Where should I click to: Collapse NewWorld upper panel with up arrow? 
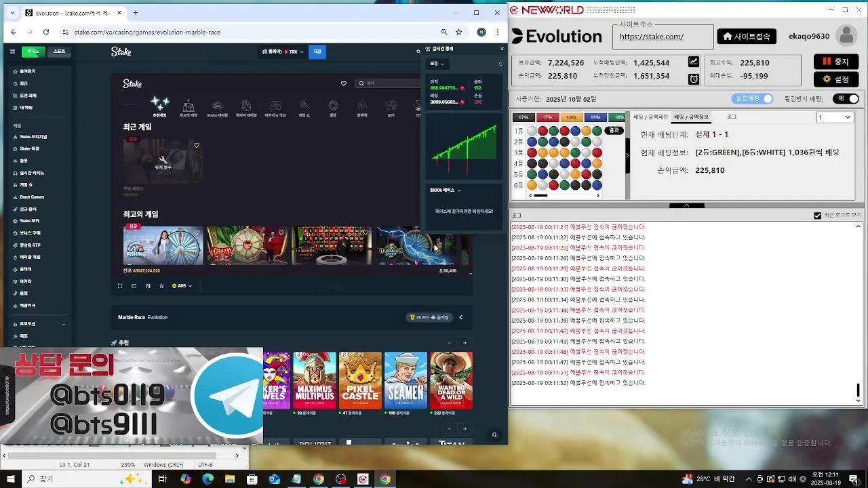(x=687, y=205)
